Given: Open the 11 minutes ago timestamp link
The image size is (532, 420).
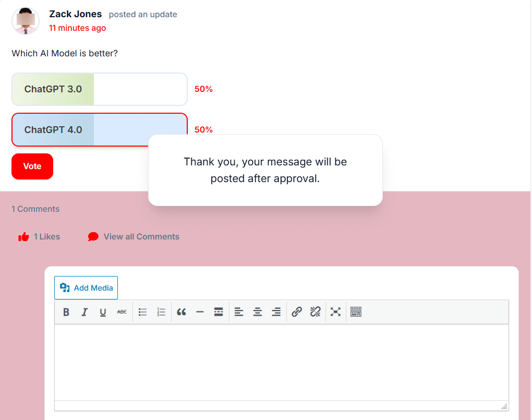Looking at the screenshot, I should point(77,28).
